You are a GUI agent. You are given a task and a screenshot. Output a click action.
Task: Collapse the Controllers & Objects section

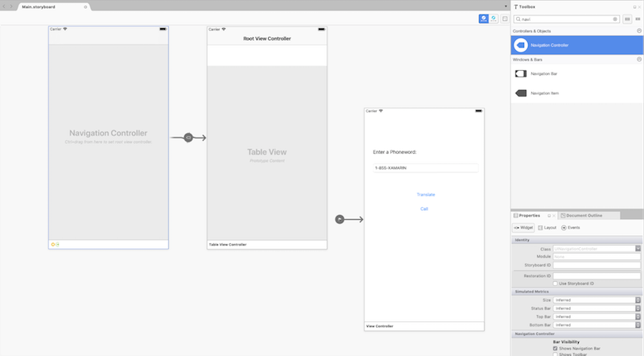coord(639,31)
